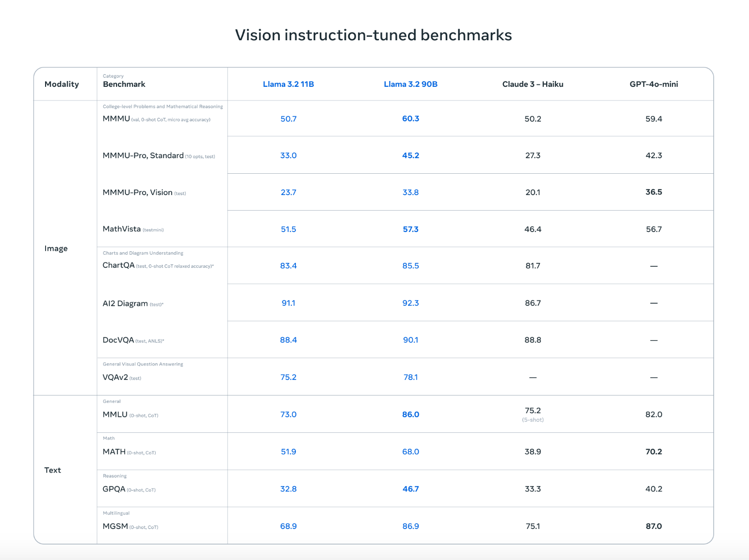Image resolution: width=749 pixels, height=560 pixels.
Task: Click the MathVista score 56.7
Action: pos(654,229)
